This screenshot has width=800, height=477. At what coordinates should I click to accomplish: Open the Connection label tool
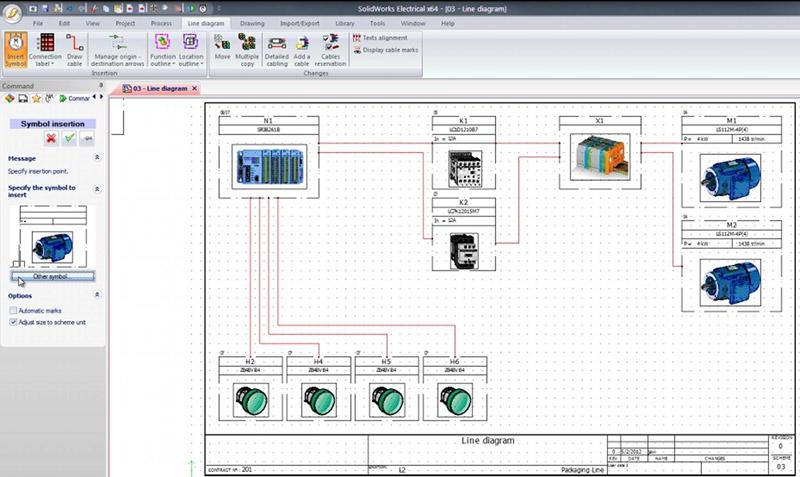[45, 49]
